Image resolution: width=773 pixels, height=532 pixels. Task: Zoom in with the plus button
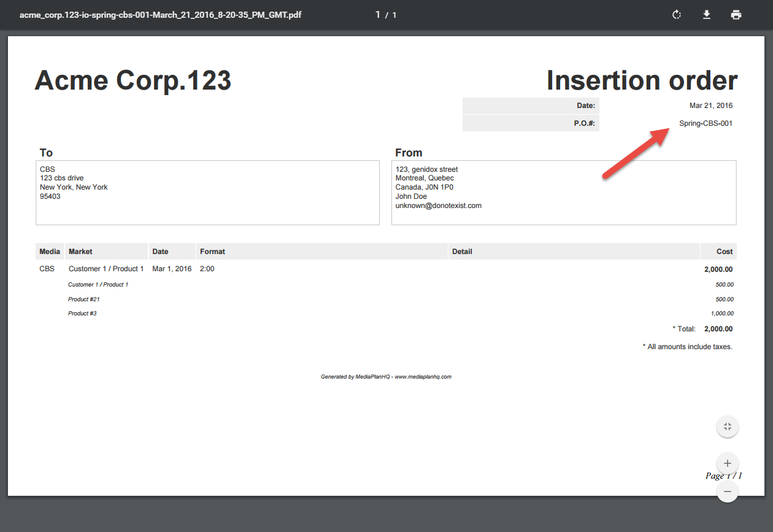[728, 463]
